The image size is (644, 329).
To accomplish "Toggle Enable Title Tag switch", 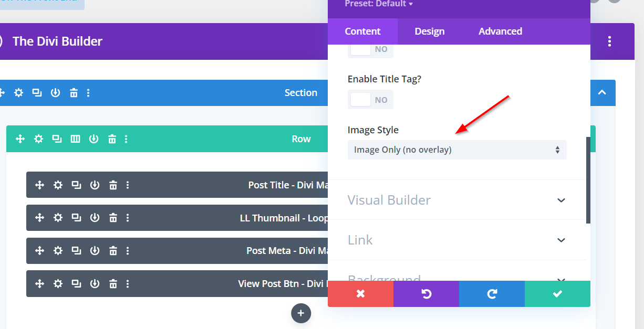I will click(x=370, y=100).
